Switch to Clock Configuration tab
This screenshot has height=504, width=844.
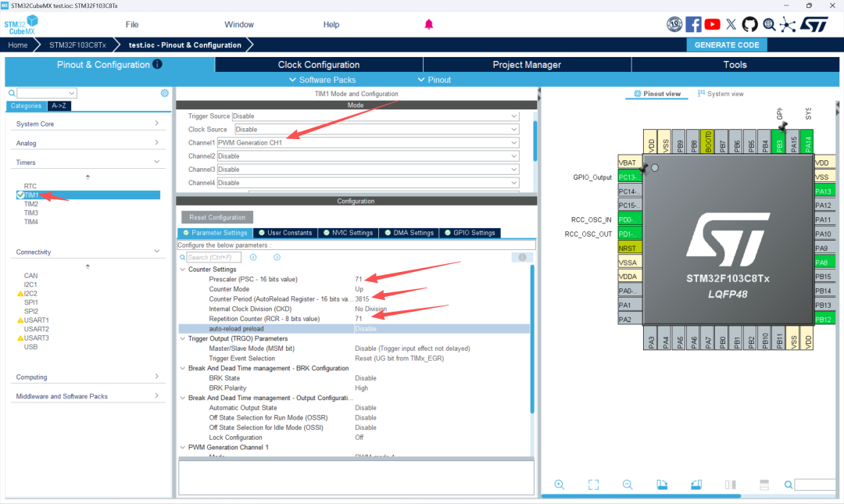tap(319, 65)
